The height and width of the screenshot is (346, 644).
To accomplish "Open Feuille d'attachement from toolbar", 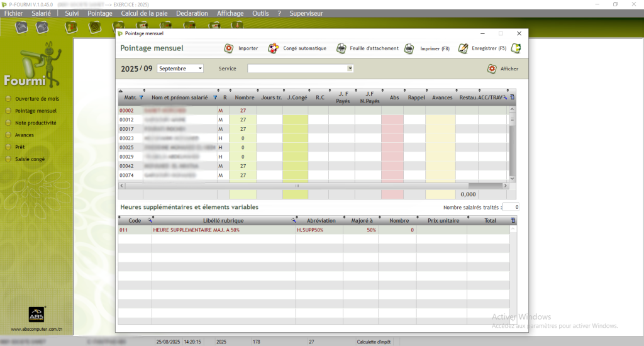I will [341, 48].
